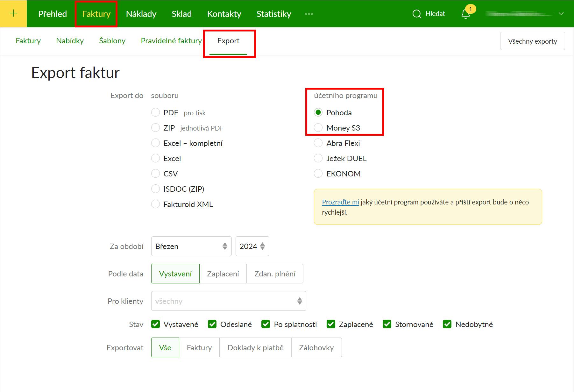Toggle the Vystavené checkbox
Image resolution: width=574 pixels, height=392 pixels.
coord(155,324)
